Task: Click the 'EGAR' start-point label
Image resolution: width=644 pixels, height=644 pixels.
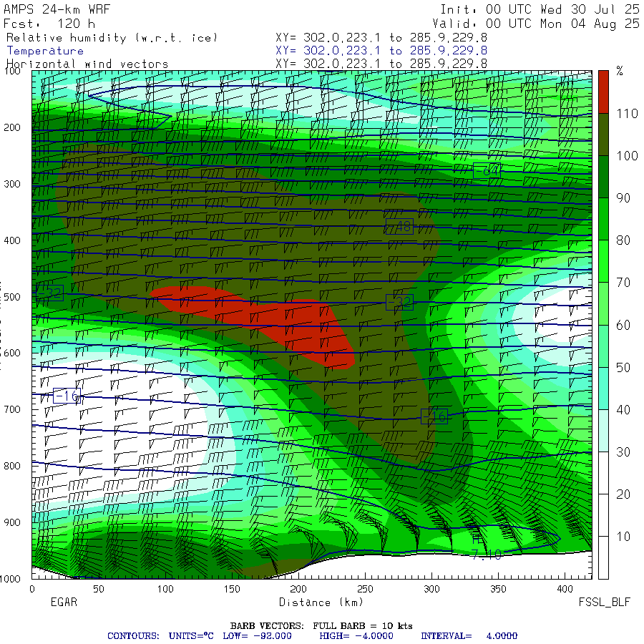Action: coord(64,602)
